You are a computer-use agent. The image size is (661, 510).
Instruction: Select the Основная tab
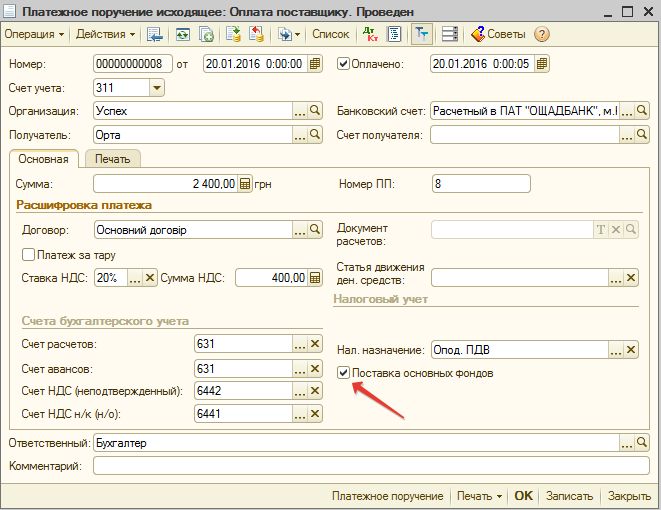(43, 158)
